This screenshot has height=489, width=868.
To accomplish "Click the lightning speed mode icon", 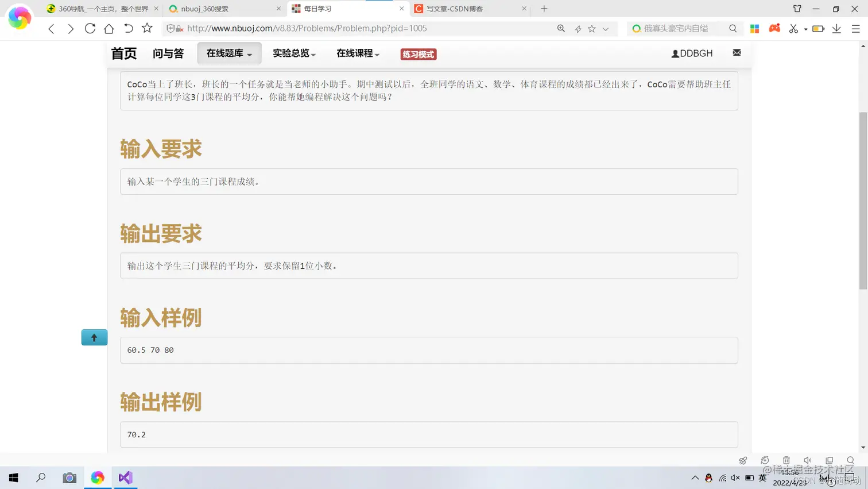I will point(578,29).
